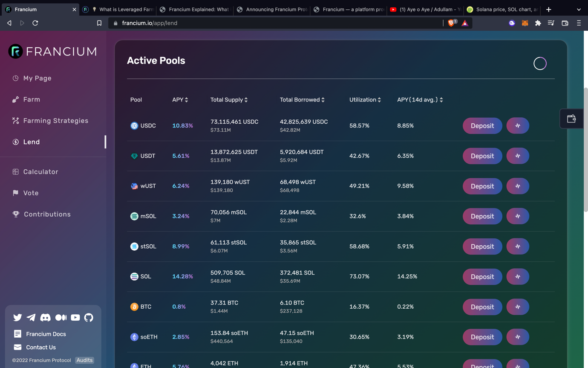Open MetaMask fox extension
The height and width of the screenshot is (368, 588).
point(525,23)
